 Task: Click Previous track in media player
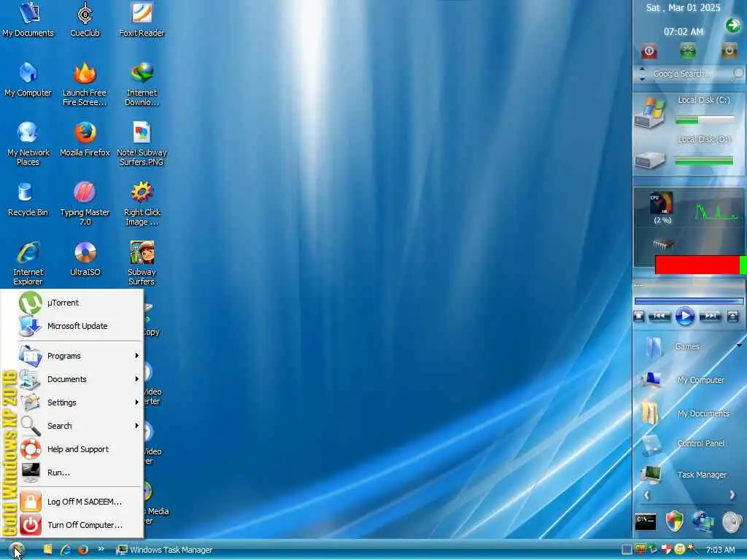point(659,316)
